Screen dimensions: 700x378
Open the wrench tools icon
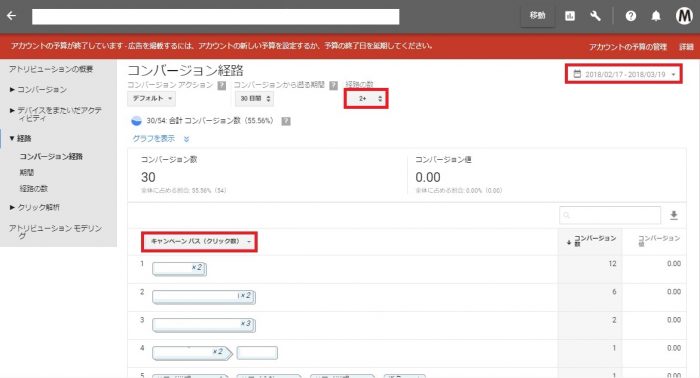click(x=595, y=16)
